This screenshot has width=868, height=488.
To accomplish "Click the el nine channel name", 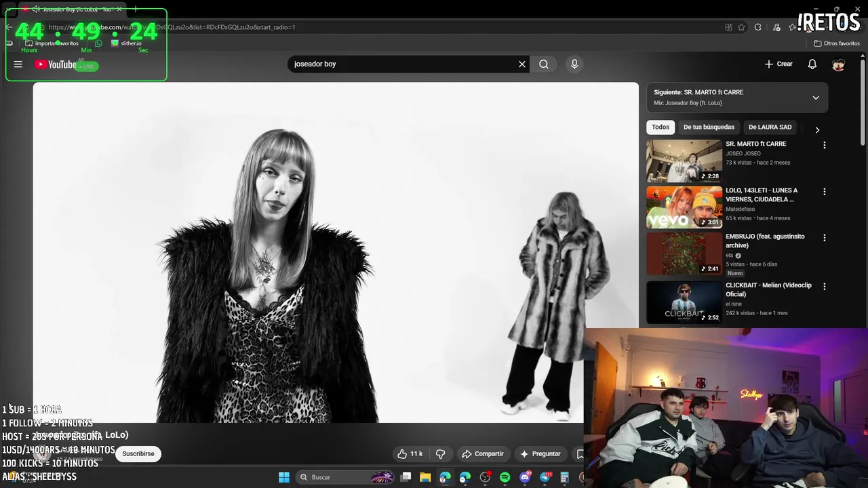I will 734,304.
